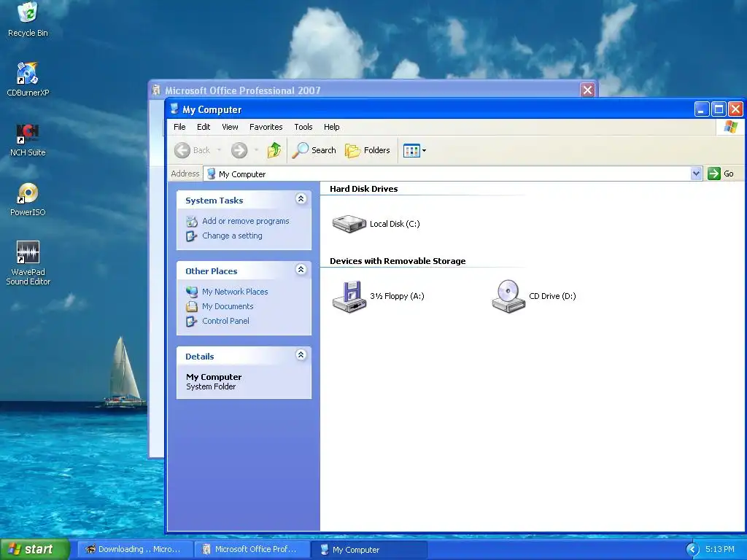Select the CD Drive (D:) icon
This screenshot has height=560, width=747.
(508, 297)
